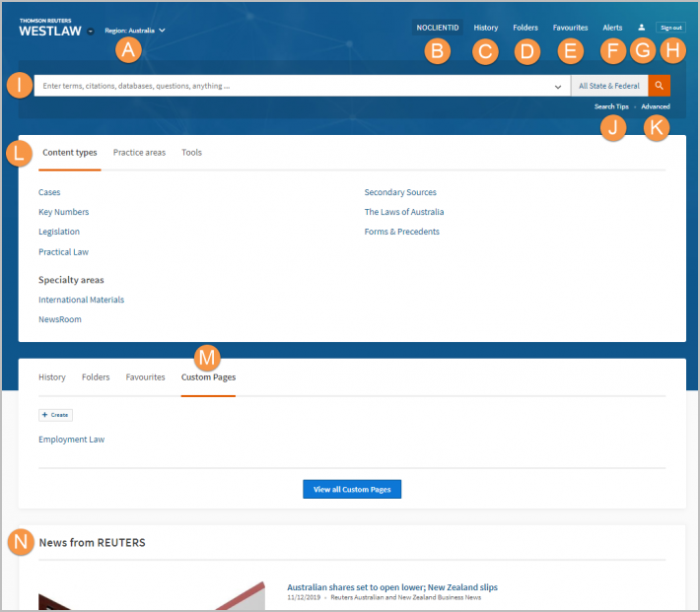The width and height of the screenshot is (700, 612).
Task: Expand the search box dropdown chevron
Action: click(558, 87)
